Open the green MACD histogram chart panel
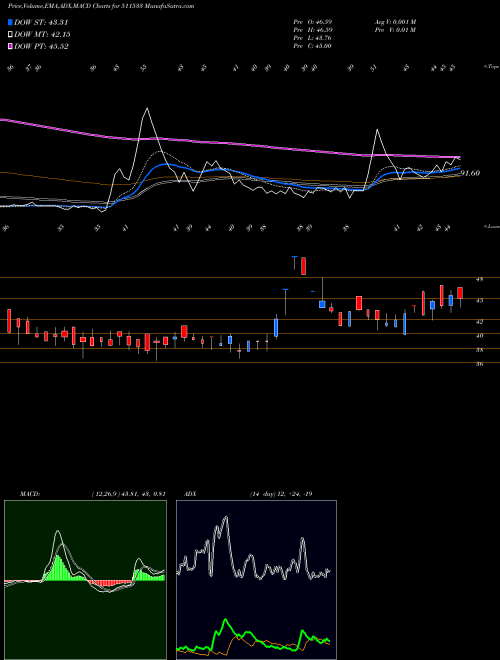 point(85,580)
